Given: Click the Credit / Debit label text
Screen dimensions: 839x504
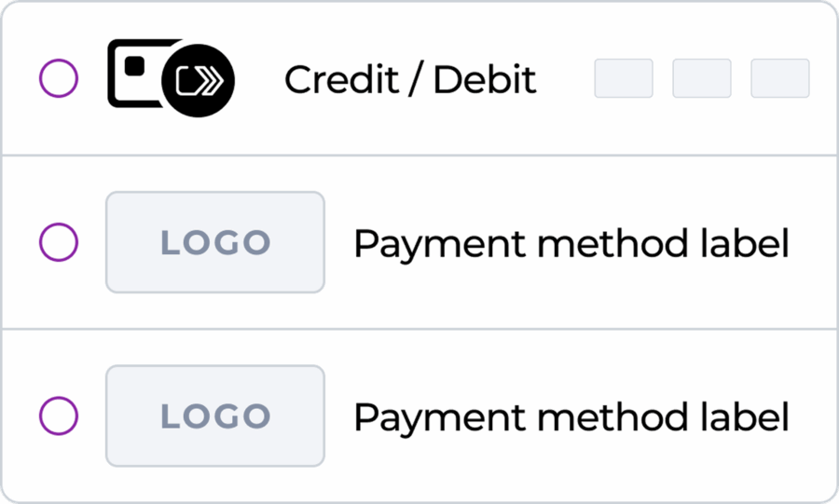Looking at the screenshot, I should click(410, 79).
